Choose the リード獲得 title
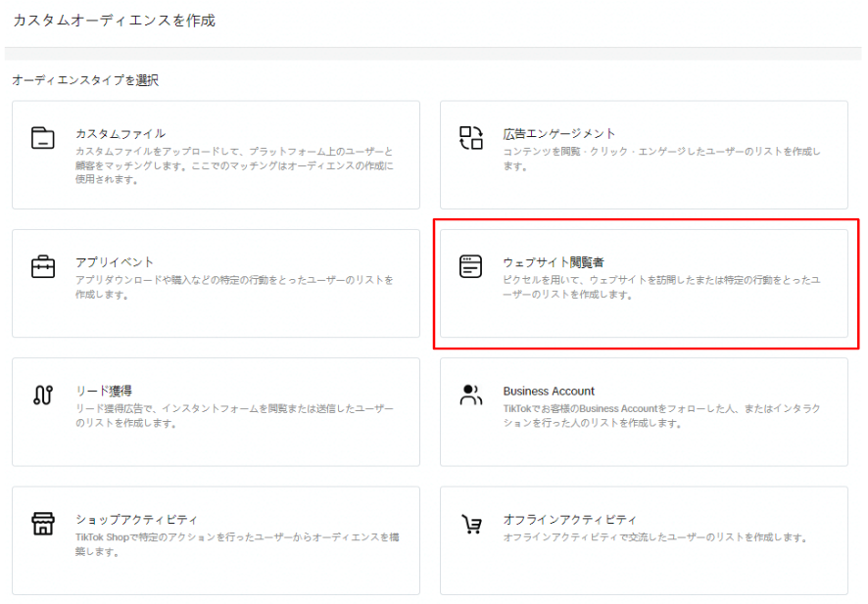Screen dimensions: 868x604 104,391
